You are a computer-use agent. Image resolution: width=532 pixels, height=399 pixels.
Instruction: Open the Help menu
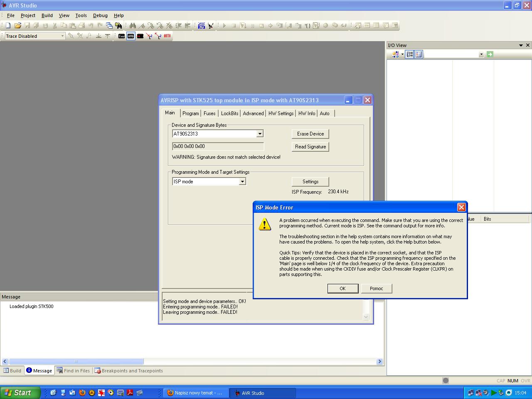(x=119, y=15)
